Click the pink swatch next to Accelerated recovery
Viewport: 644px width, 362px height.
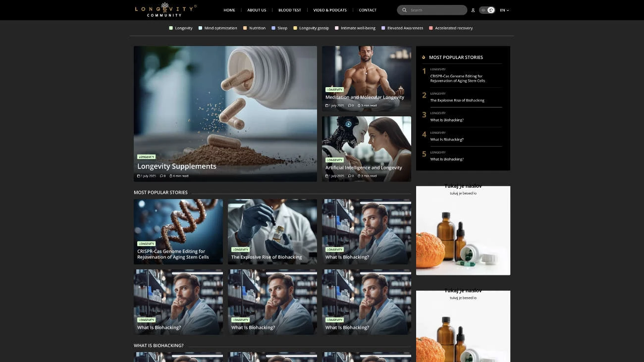[430, 28]
